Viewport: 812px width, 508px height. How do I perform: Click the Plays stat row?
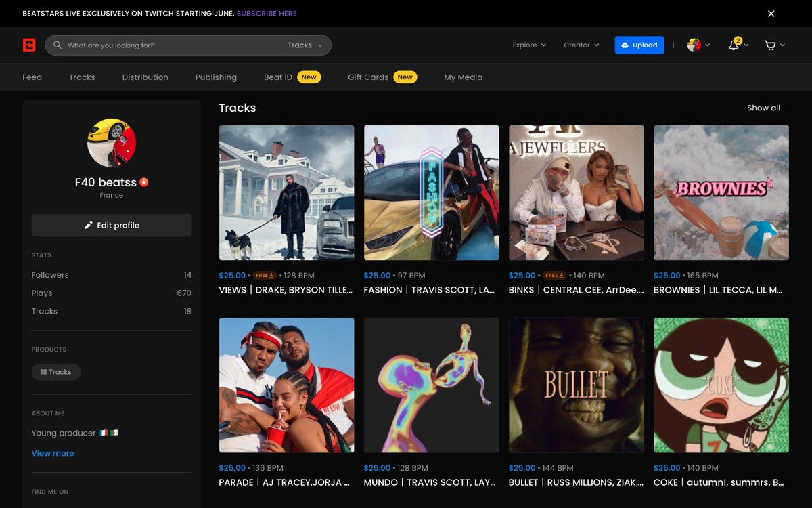click(x=112, y=293)
